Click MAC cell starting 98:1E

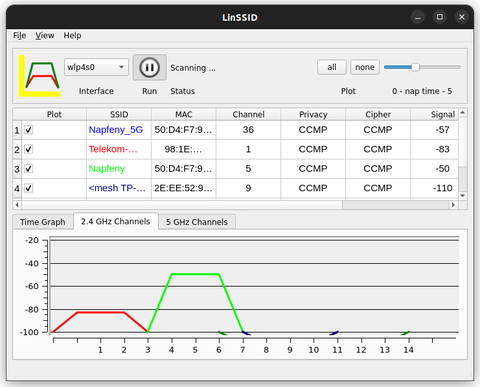point(184,149)
